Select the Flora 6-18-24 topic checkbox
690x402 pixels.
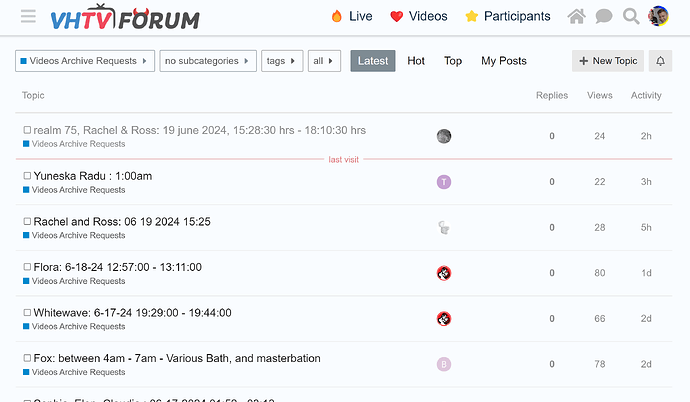[x=28, y=267]
